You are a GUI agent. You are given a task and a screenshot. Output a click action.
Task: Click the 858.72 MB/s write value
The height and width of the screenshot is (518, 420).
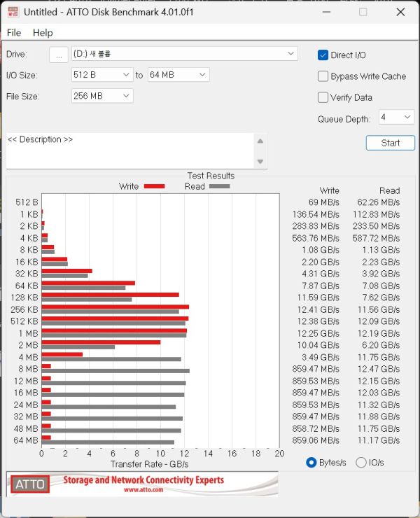coord(316,429)
